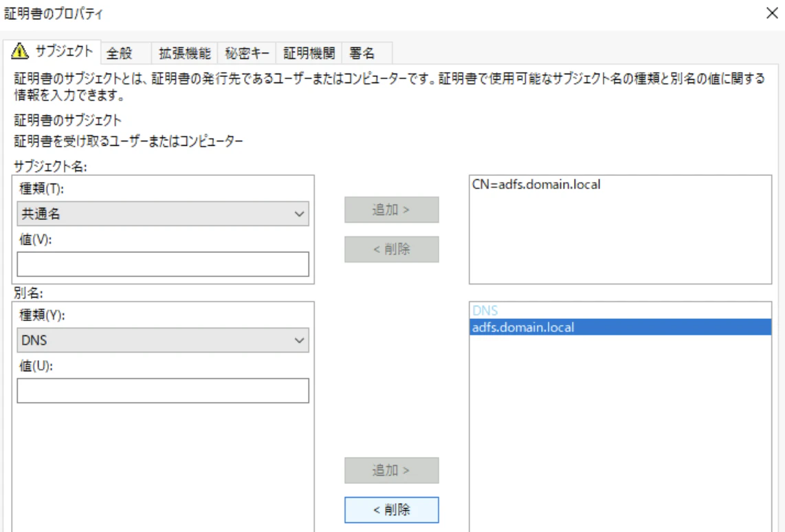Click the lower 追加 > button for alias
Image resolution: width=785 pixels, height=532 pixels.
[392, 470]
